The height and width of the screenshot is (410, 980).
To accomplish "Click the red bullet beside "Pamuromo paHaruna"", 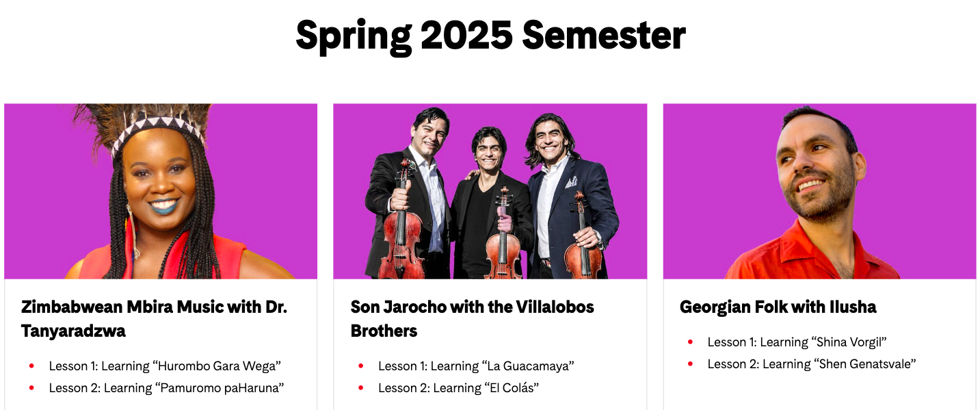I will (31, 388).
